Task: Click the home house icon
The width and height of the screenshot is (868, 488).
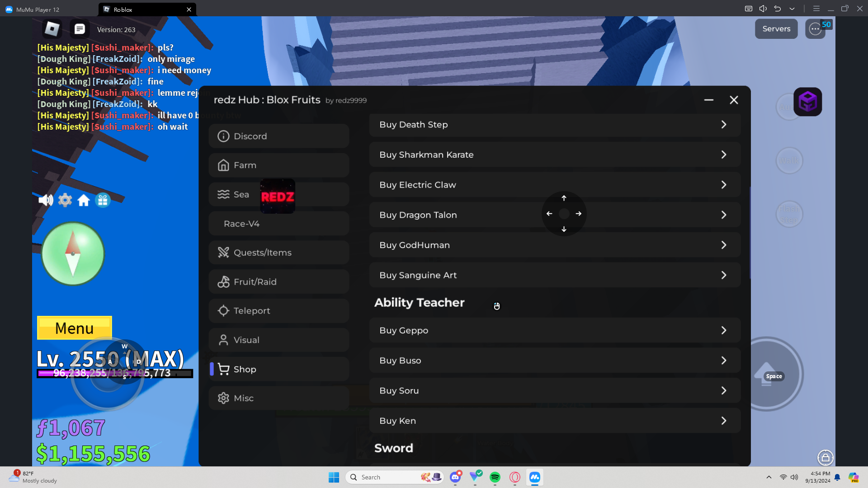Action: point(84,200)
